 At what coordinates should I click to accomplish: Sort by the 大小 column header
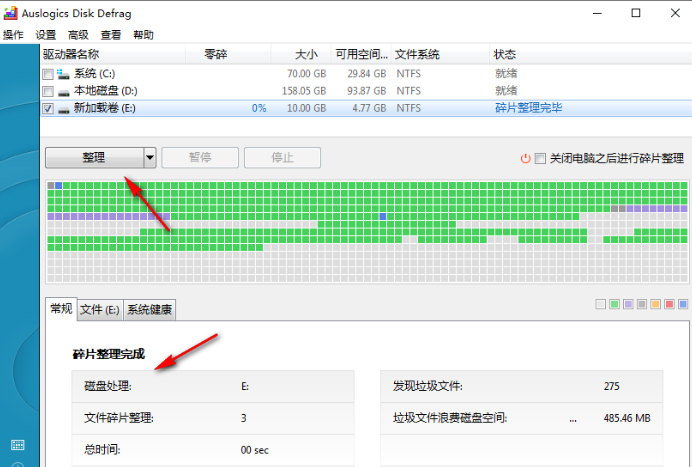[301, 54]
